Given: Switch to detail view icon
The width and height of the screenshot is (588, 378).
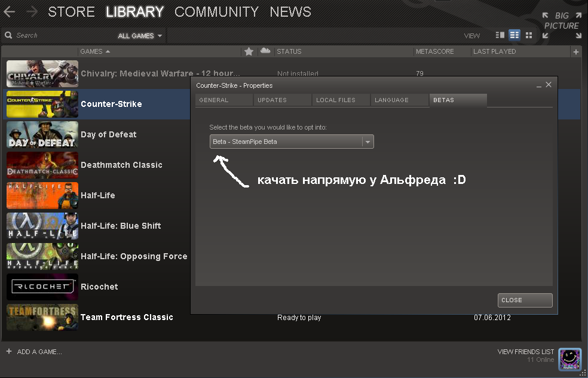Looking at the screenshot, I should point(500,35).
